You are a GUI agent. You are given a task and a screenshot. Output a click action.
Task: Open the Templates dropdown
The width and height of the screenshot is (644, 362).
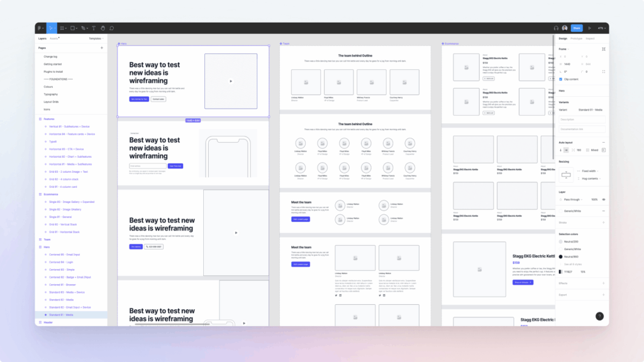click(x=96, y=38)
